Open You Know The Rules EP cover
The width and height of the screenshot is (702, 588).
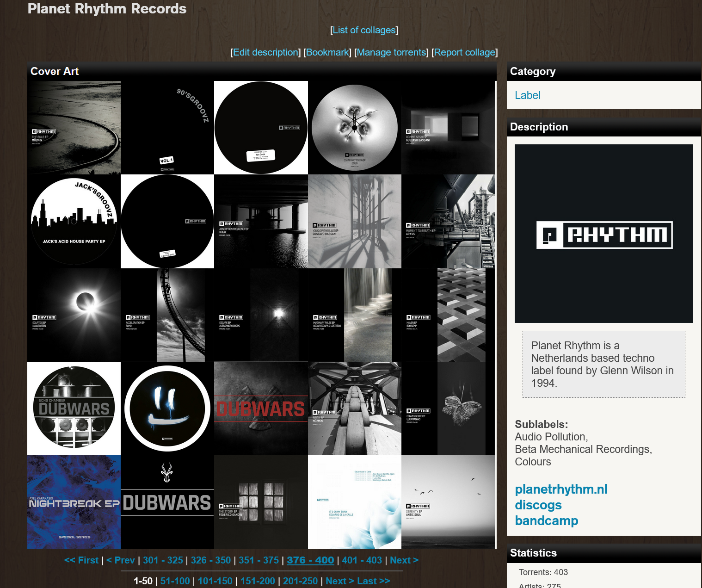355,221
